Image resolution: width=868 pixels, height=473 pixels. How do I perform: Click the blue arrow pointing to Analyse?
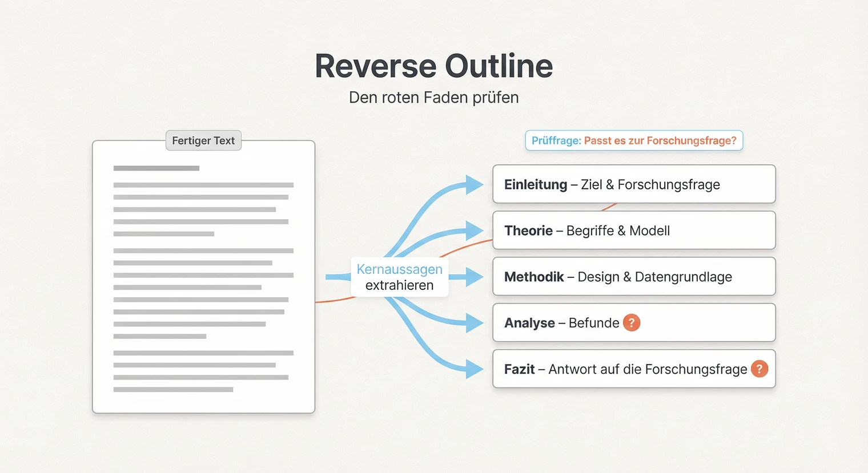pos(474,323)
